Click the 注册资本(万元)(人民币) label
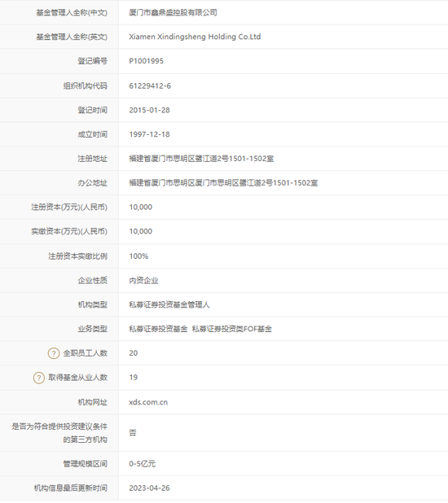 tap(69, 207)
